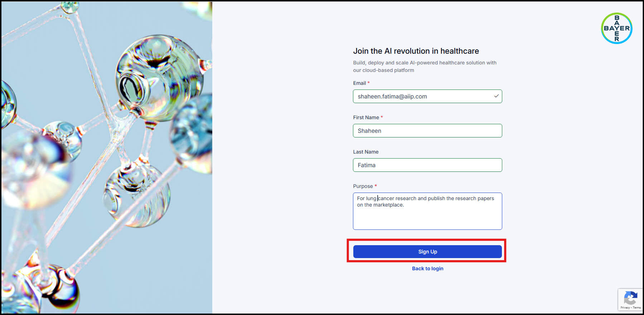Click the email validation checkmark icon
This screenshot has width=644, height=315.
[496, 96]
